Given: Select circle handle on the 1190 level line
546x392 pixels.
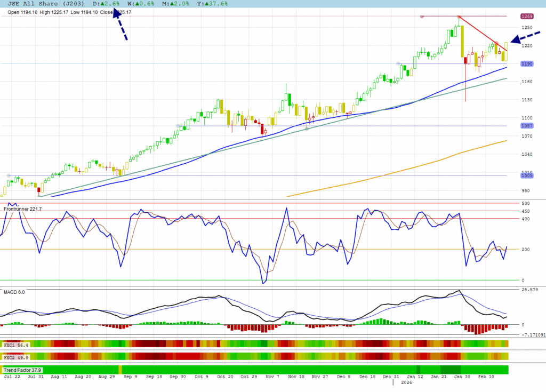Looking at the screenshot, I should coord(398,63).
